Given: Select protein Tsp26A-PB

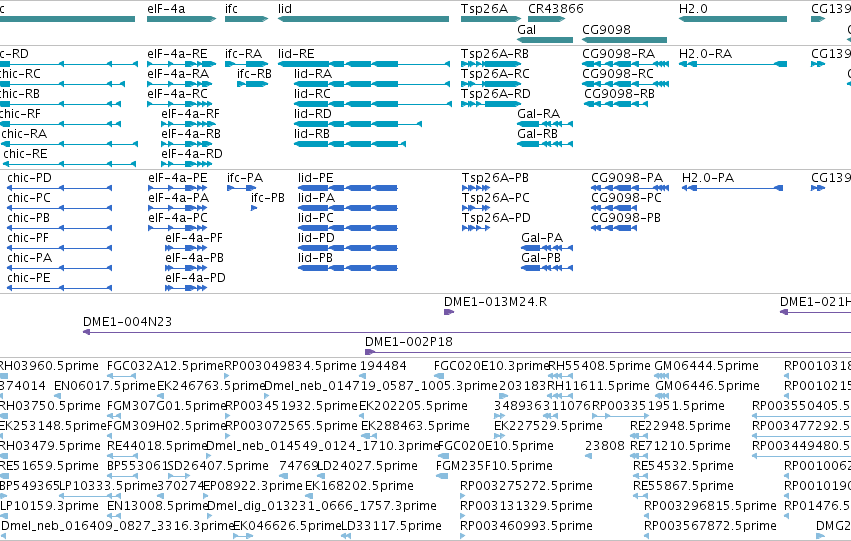Looking at the screenshot, I should [476, 188].
